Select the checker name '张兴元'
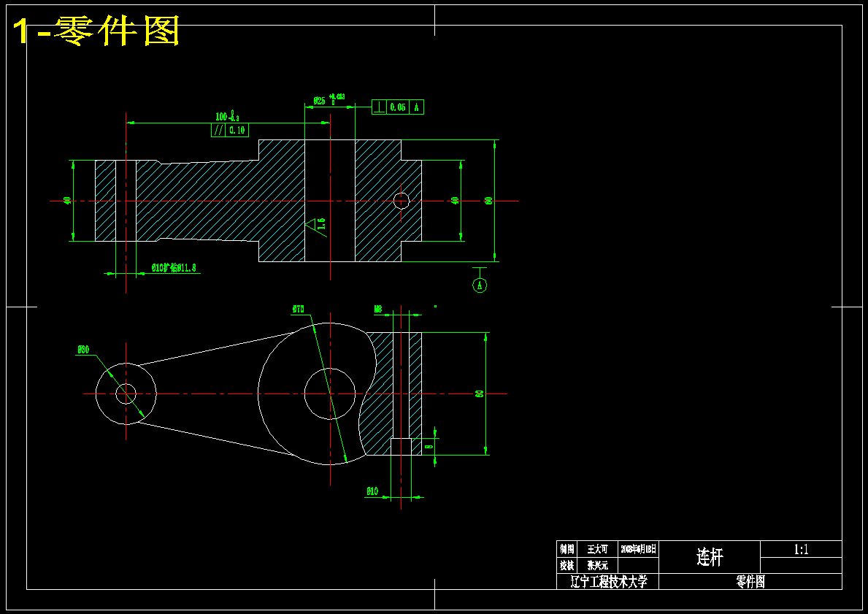The height and width of the screenshot is (614, 868). pos(597,566)
